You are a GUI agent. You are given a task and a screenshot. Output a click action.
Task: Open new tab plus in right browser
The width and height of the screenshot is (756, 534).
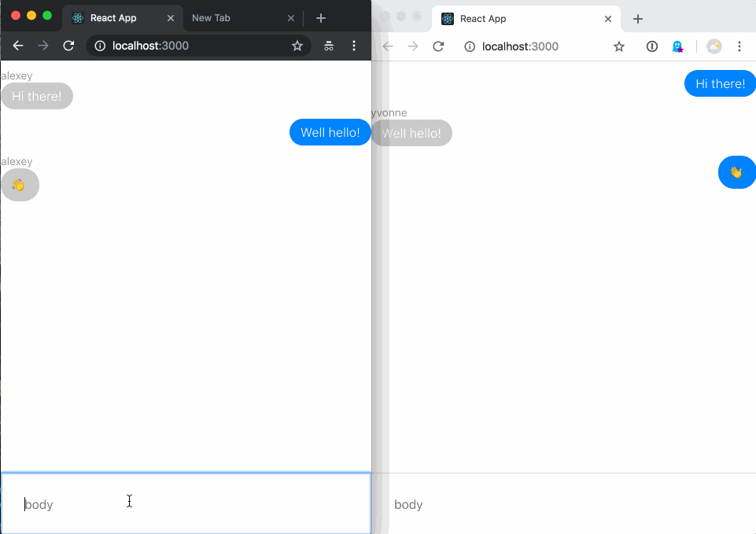(x=638, y=19)
